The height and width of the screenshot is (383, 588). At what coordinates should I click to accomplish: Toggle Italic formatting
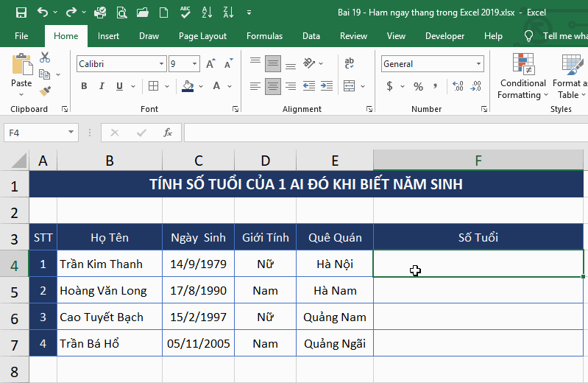pyautogui.click(x=102, y=86)
